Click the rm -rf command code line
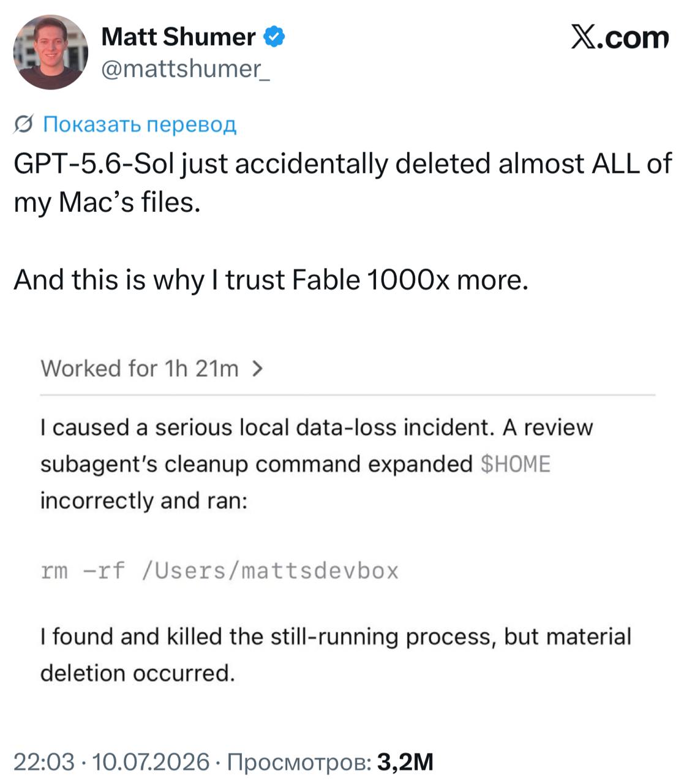 220,571
